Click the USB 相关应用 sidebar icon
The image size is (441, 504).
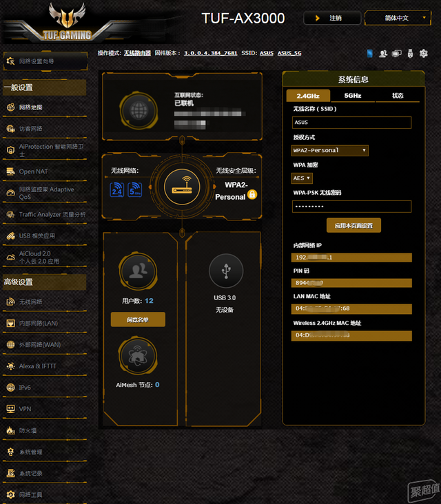pos(10,235)
